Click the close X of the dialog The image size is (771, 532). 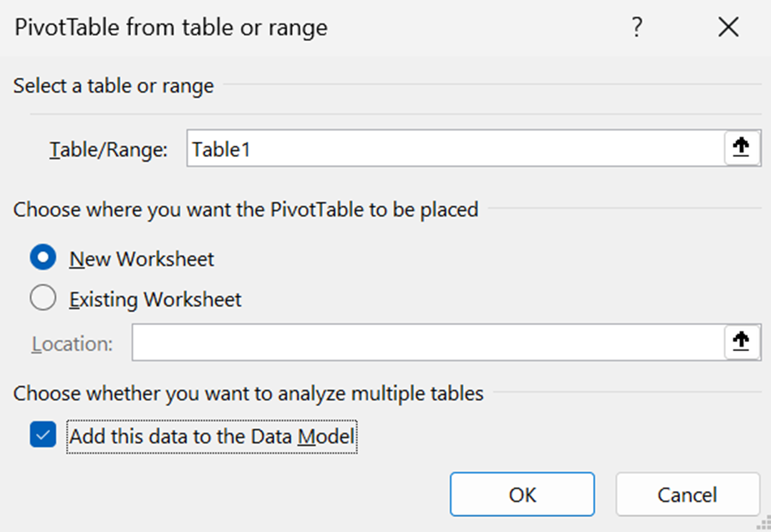point(728,27)
